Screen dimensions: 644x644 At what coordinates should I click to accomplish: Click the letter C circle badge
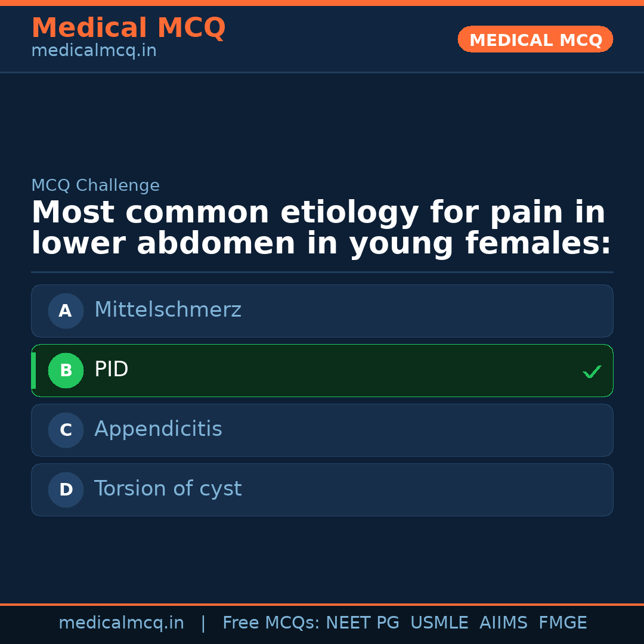(66, 430)
